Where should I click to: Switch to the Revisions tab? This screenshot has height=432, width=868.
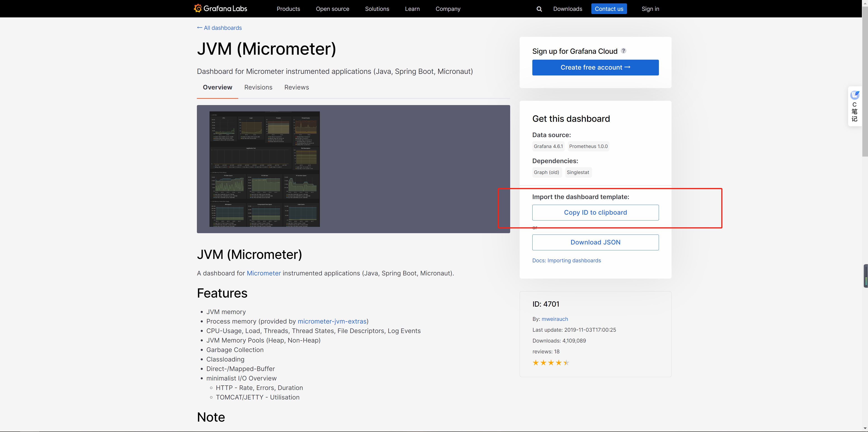258,87
